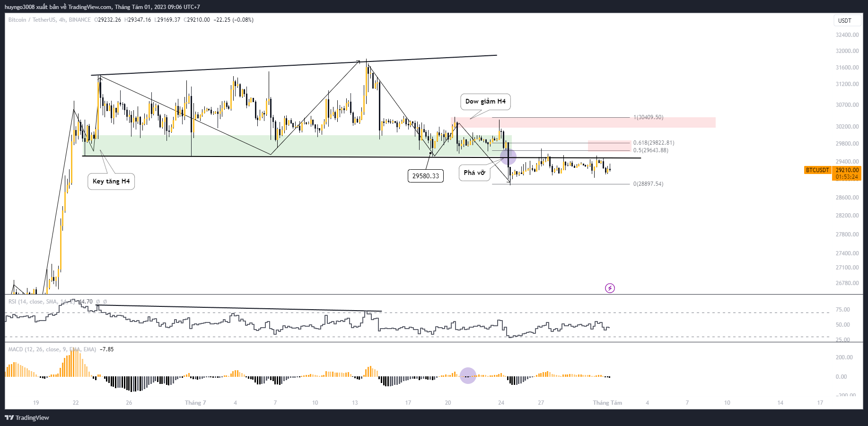Click the date label 26 on time axis
The width and height of the screenshot is (868, 426).
pyautogui.click(x=129, y=403)
